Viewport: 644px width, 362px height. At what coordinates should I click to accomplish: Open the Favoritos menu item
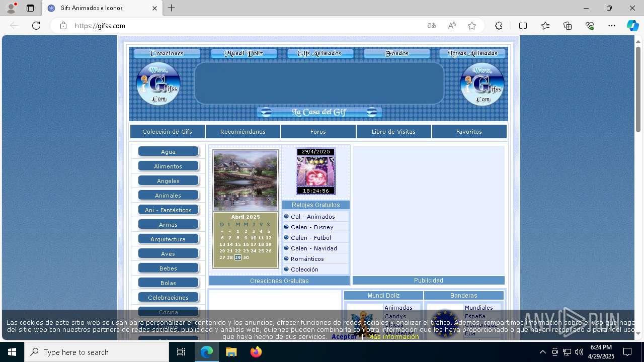tap(469, 132)
